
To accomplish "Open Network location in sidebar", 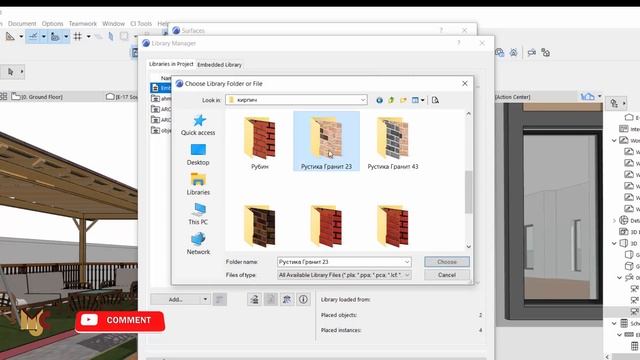I will click(x=198, y=244).
